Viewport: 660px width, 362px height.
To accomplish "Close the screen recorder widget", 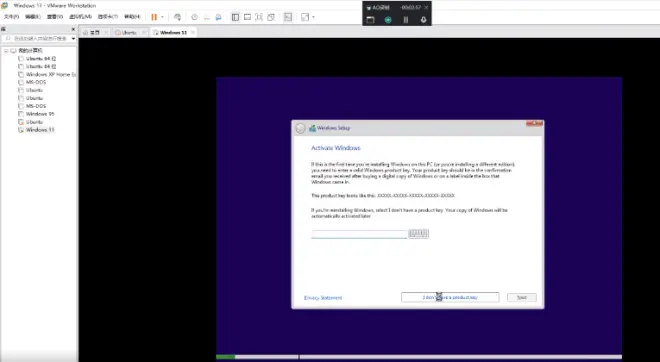I will [426, 8].
